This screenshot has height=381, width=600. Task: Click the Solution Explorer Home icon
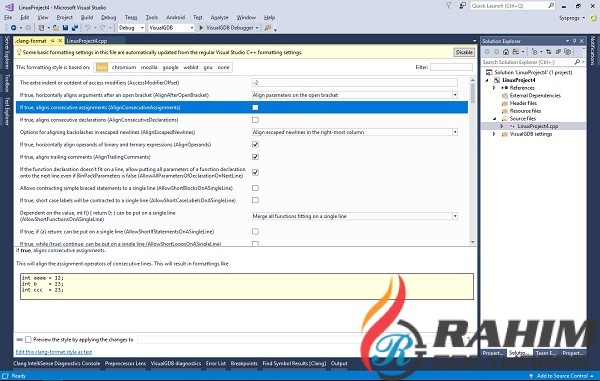point(506,52)
